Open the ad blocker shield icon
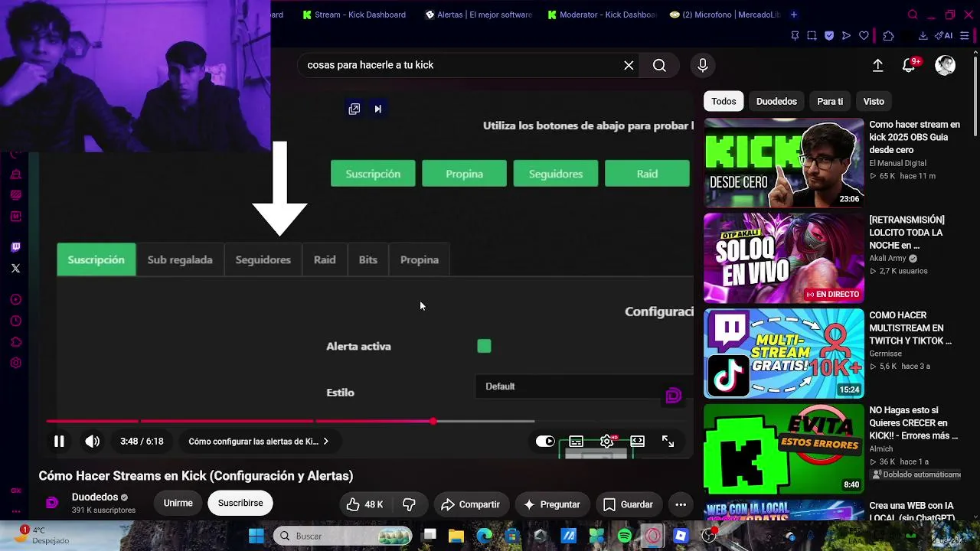Screen dimensions: 980x551 [x=829, y=36]
